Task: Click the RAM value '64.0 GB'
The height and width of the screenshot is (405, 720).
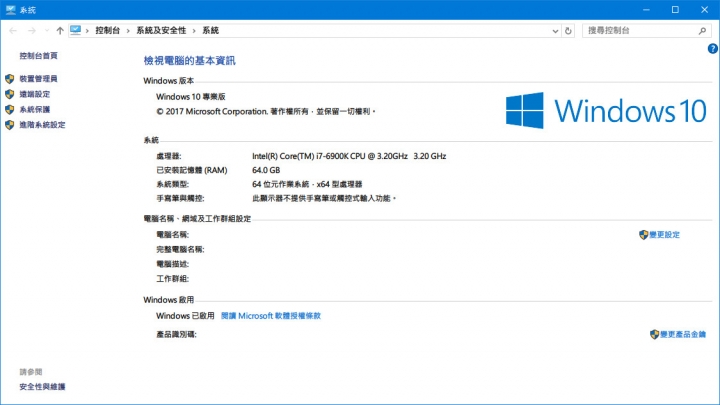Action: click(266, 170)
